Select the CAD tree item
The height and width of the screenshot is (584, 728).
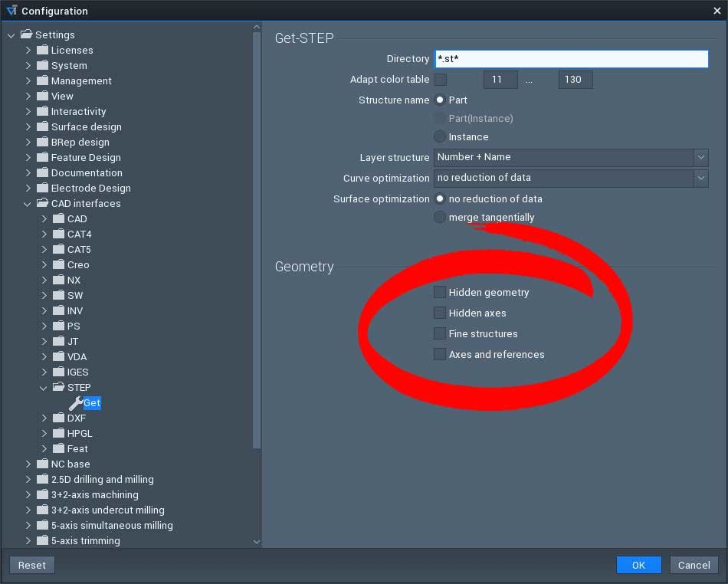[x=77, y=218]
